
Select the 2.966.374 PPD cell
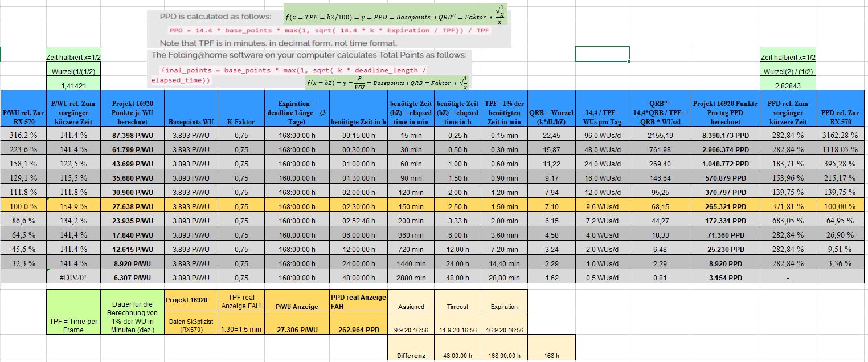pos(725,149)
